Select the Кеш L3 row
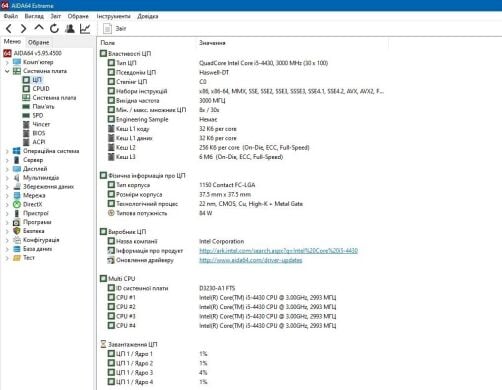Screen dimensions: 502x390 click(195, 157)
